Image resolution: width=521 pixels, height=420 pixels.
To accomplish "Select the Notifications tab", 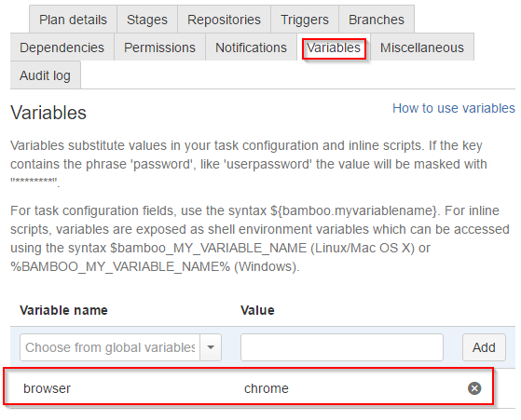I will [x=252, y=47].
